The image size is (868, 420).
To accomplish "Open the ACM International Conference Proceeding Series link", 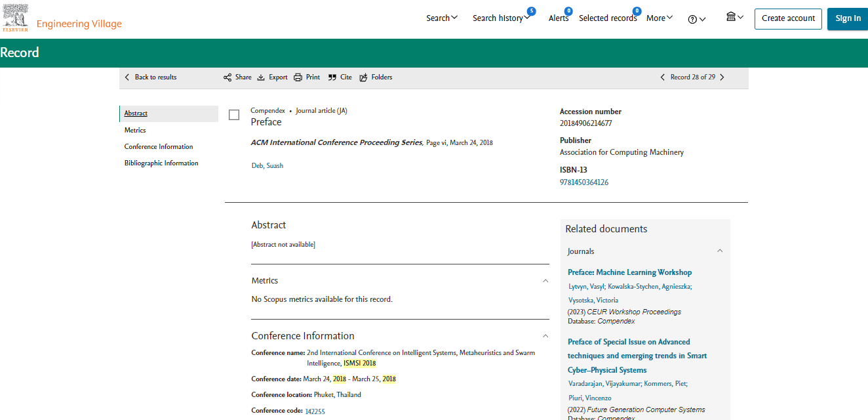I will coord(336,142).
